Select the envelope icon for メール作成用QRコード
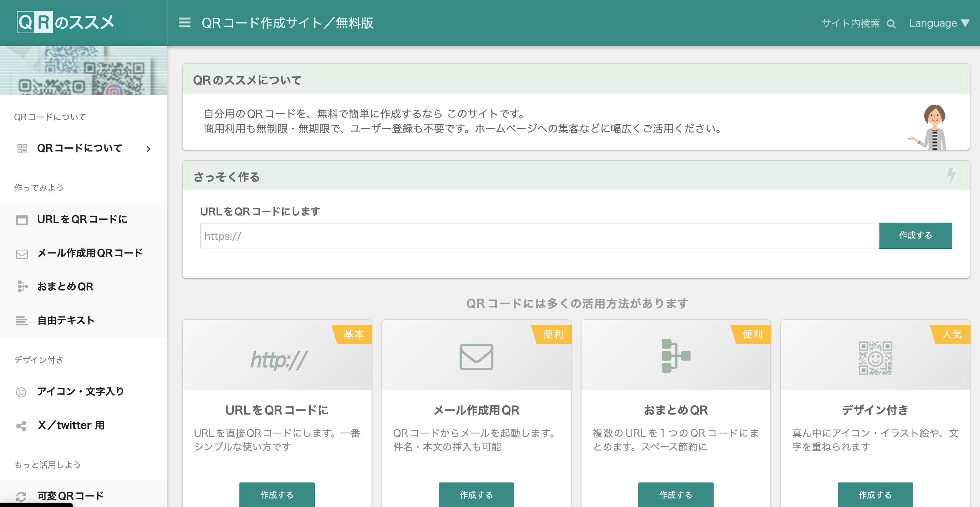The width and height of the screenshot is (980, 507). 22,253
